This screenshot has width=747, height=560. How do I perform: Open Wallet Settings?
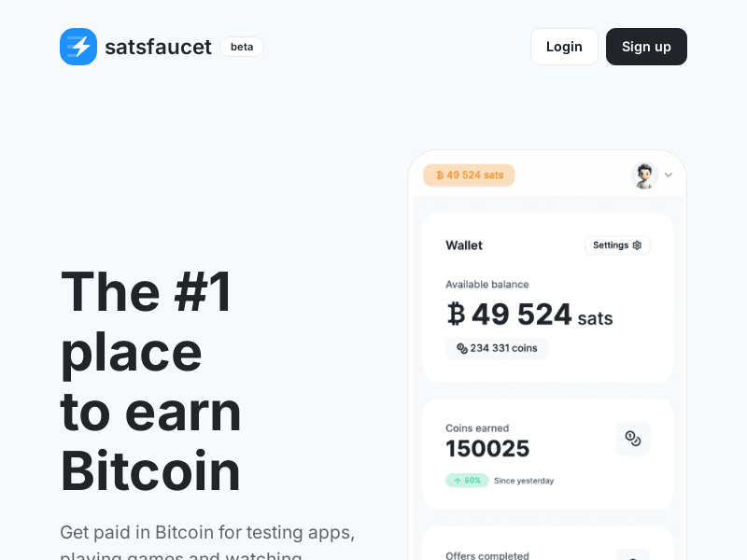[617, 245]
